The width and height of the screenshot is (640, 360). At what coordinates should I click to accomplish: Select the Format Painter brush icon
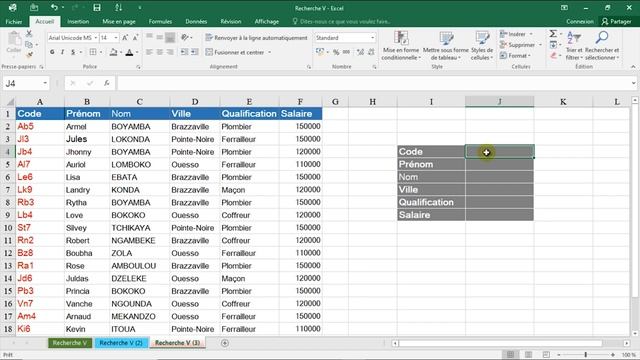point(29,54)
